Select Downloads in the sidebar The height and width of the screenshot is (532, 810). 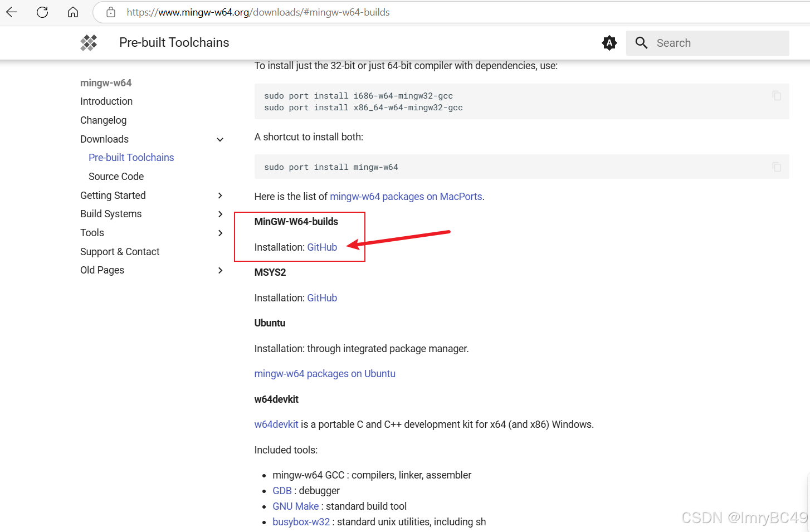(104, 139)
